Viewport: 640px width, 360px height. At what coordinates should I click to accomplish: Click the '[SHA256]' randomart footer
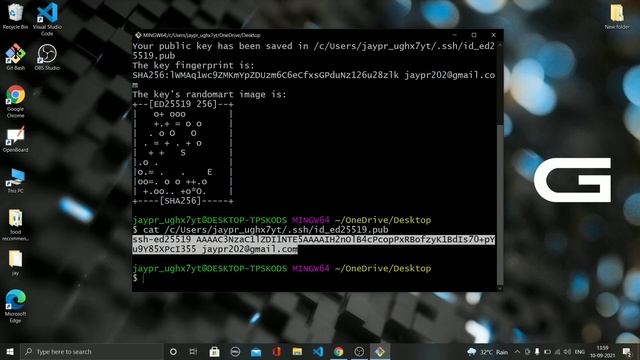click(183, 201)
